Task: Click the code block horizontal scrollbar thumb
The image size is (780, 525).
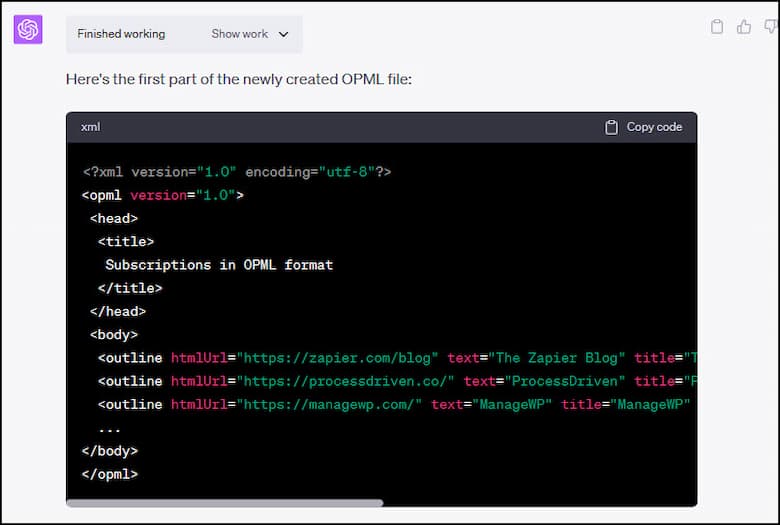Action: point(225,503)
